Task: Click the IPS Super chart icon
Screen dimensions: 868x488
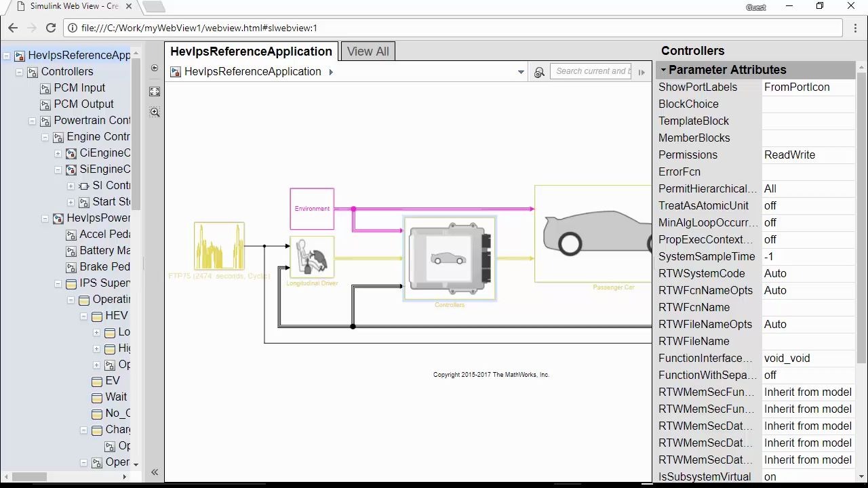Action: [x=71, y=283]
